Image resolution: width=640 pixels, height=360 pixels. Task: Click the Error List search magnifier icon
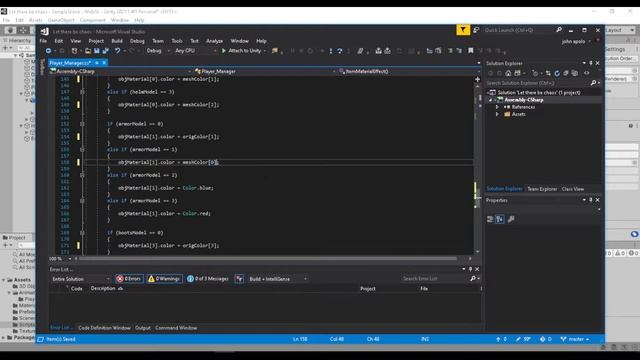pos(473,278)
